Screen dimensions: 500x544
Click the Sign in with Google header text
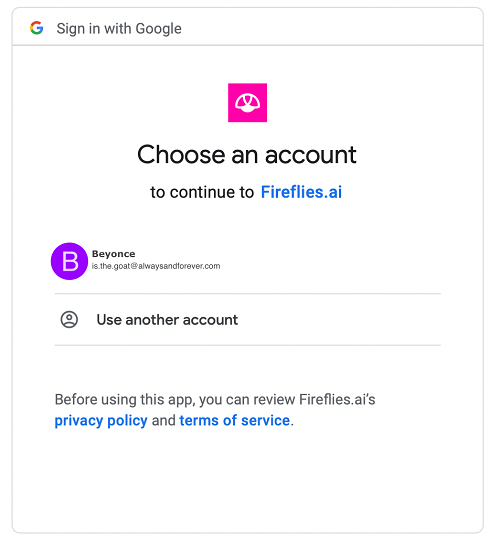pyautogui.click(x=119, y=28)
